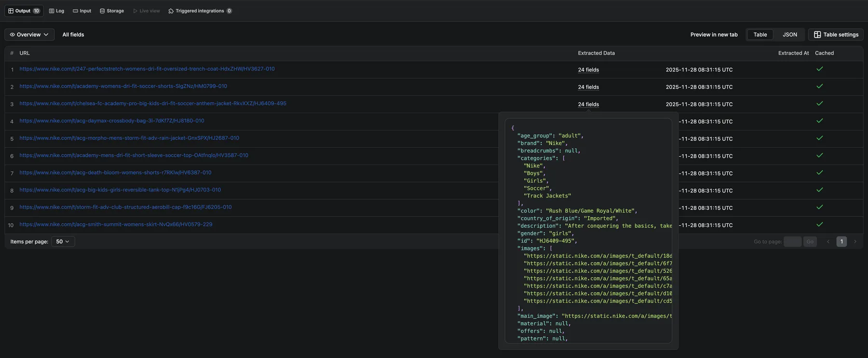Viewport: 868px width, 358px height.
Task: Open the perfectstretch trench coat URL
Action: (147, 69)
